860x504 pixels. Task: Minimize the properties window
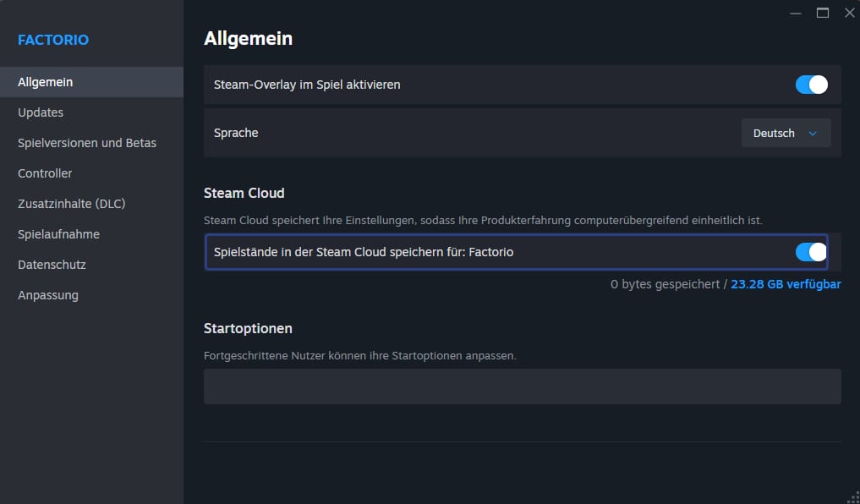(795, 14)
